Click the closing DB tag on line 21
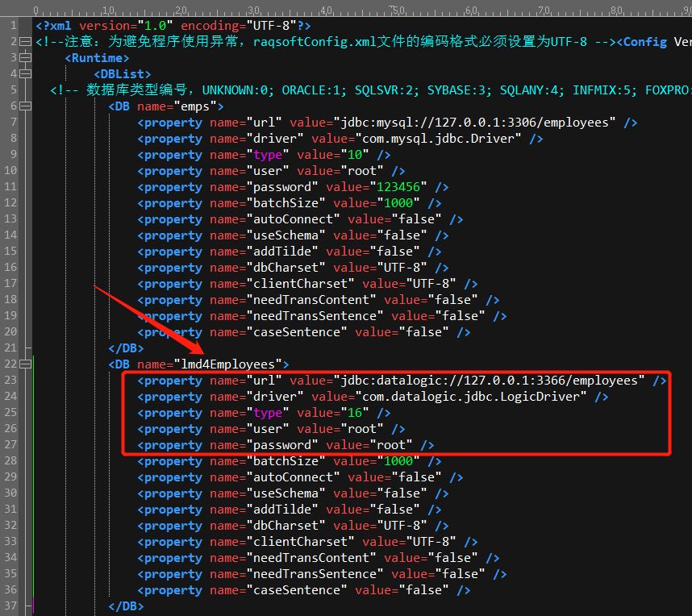Viewport: 692px width, 616px height. pos(126,348)
